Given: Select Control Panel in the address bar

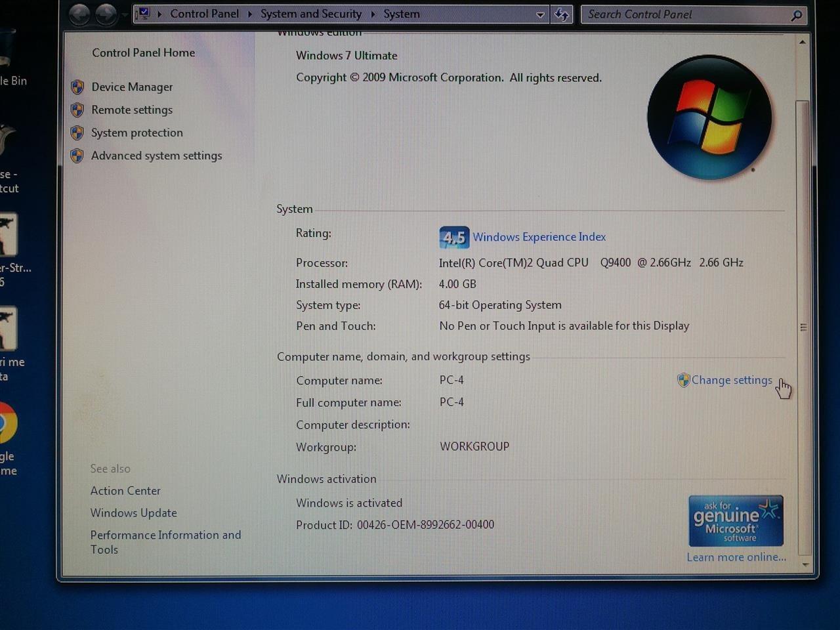Looking at the screenshot, I should click(x=204, y=14).
